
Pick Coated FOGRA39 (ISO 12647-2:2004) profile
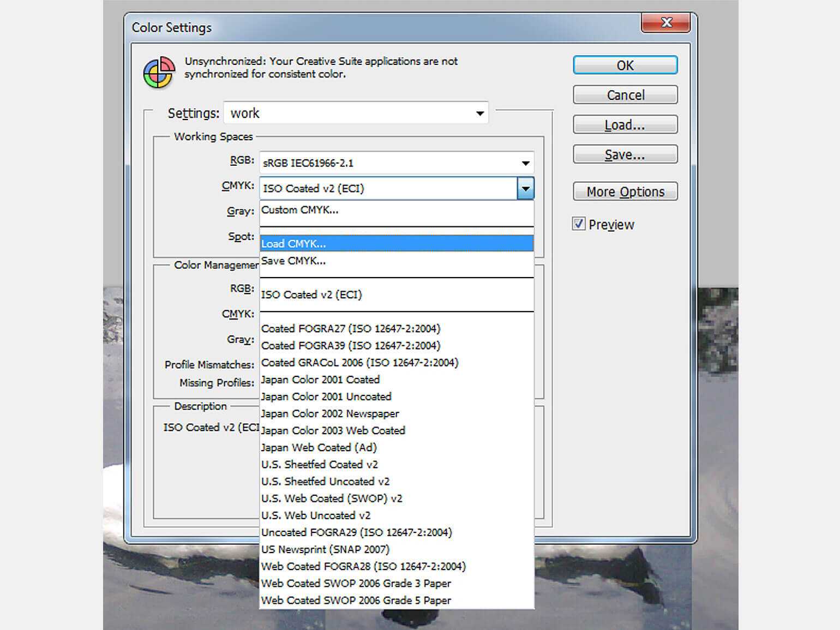pyautogui.click(x=351, y=346)
